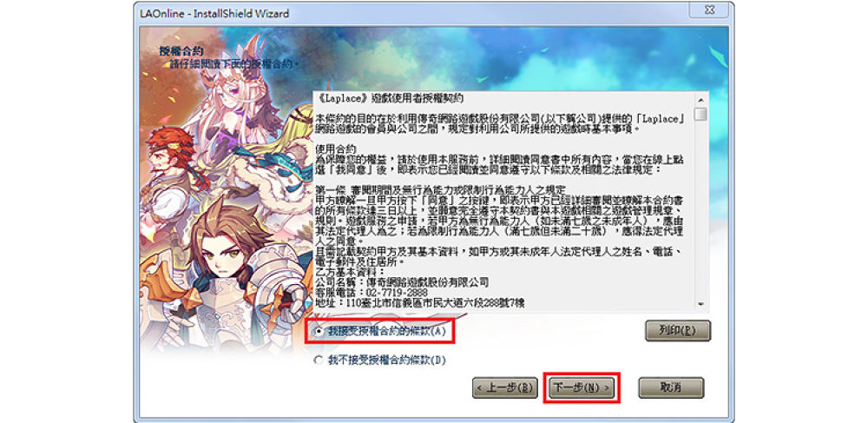The image size is (868, 423).
Task: Click the license scrollbar down arrow
Action: (700, 305)
